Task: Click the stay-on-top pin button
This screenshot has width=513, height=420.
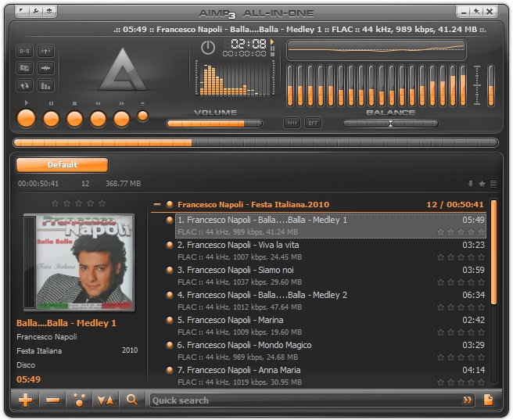Action: (476, 12)
